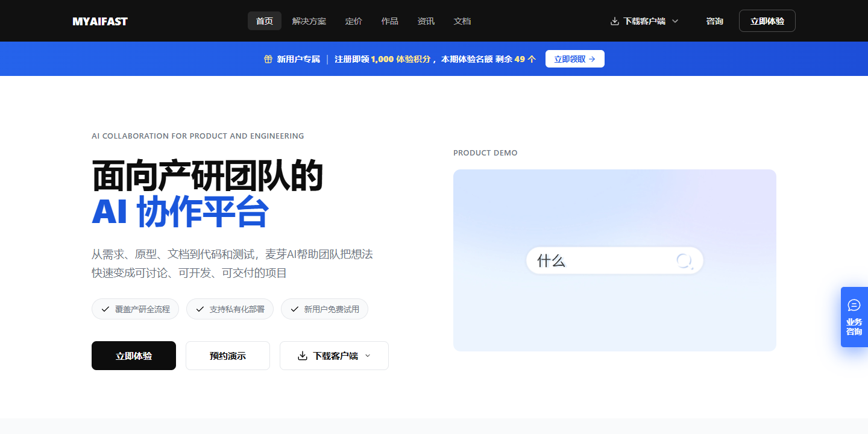
Task: Open the 解决方案 menu item
Action: (x=309, y=21)
